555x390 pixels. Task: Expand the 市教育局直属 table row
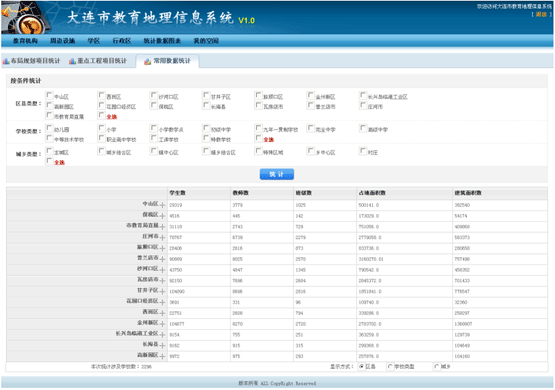(x=162, y=226)
